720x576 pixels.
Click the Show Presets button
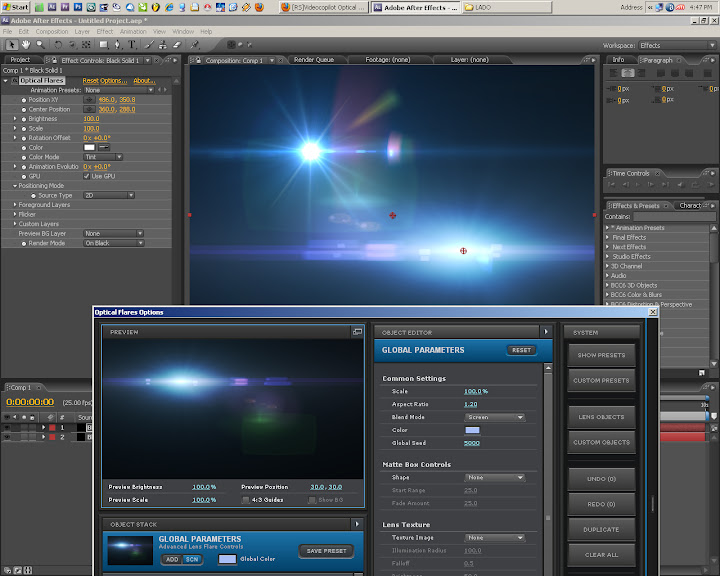pyautogui.click(x=601, y=355)
